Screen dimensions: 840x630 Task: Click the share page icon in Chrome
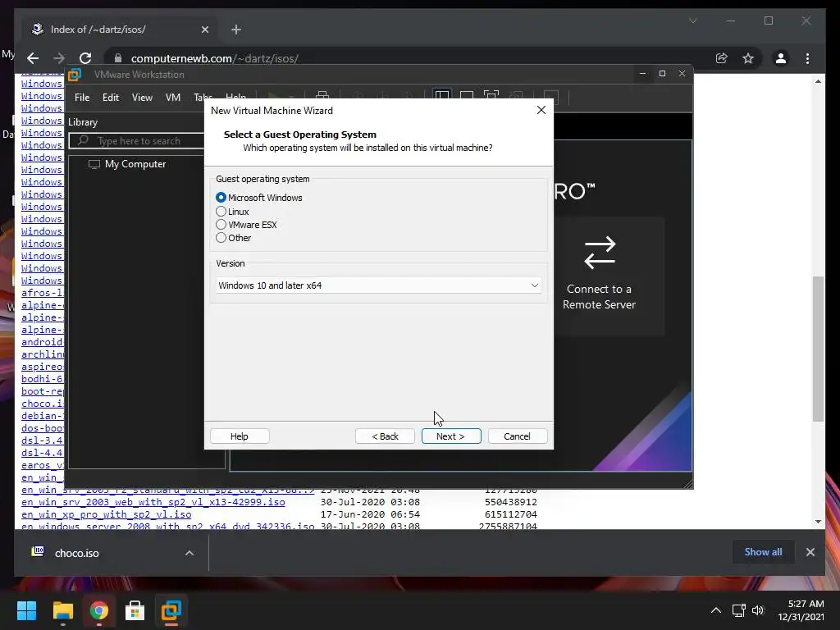[722, 58]
